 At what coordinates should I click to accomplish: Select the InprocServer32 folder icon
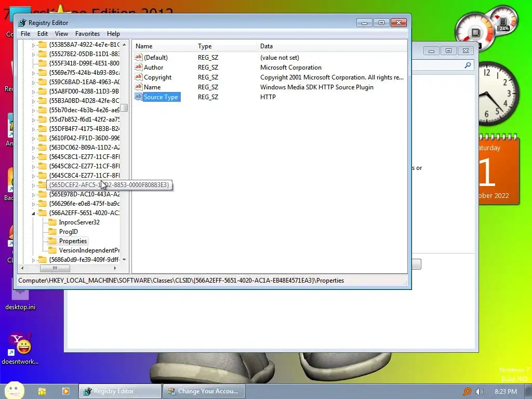[x=52, y=222]
